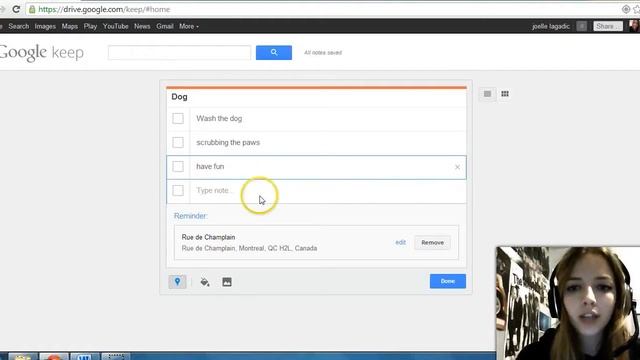
Task: Click the 'Type note...' input field
Action: point(327,191)
